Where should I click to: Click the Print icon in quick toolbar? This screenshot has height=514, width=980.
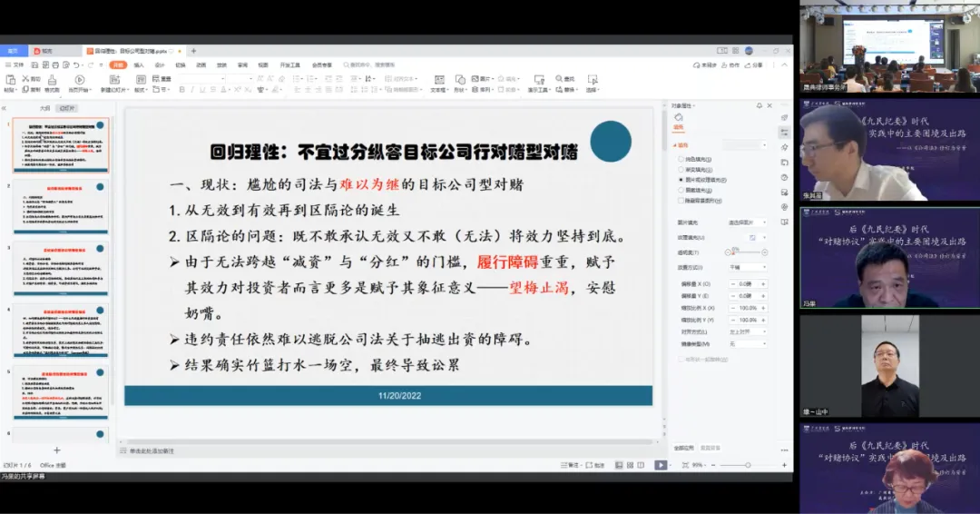tap(55, 65)
